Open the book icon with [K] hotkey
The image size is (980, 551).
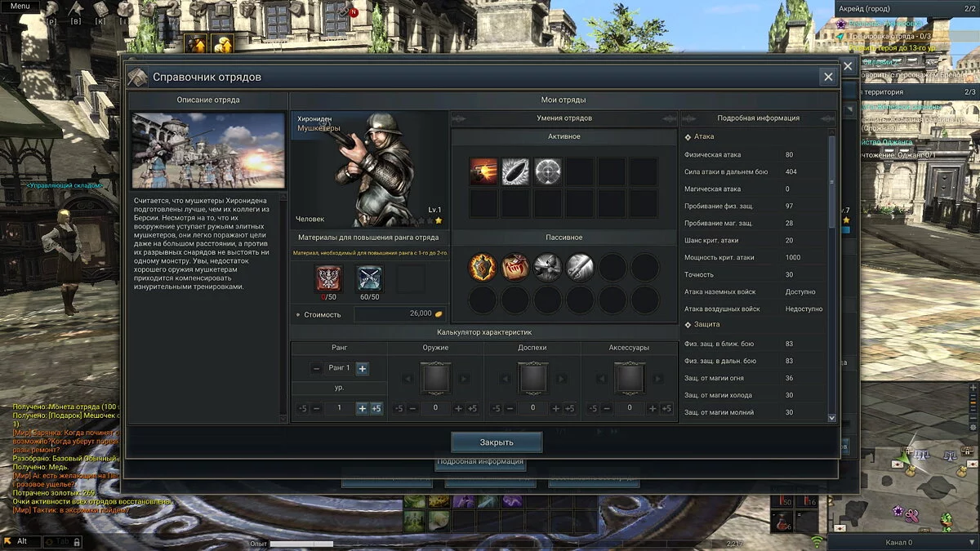click(100, 10)
